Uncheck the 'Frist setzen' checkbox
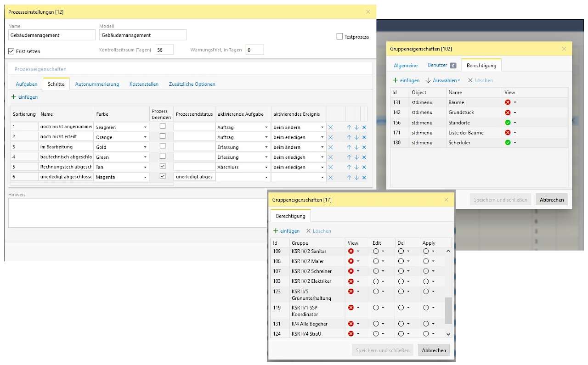The height and width of the screenshot is (365, 588). (x=12, y=51)
